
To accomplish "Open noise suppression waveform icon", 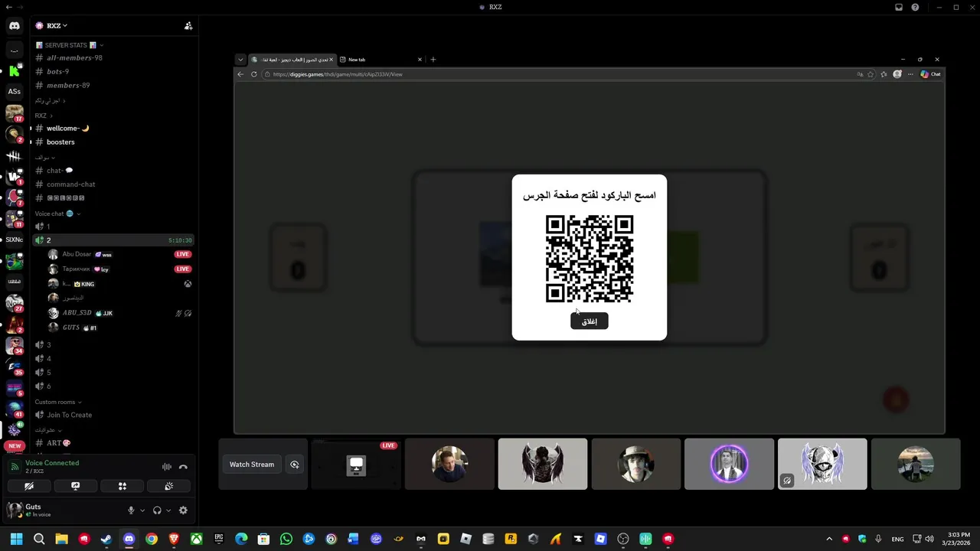I will pyautogui.click(x=166, y=467).
